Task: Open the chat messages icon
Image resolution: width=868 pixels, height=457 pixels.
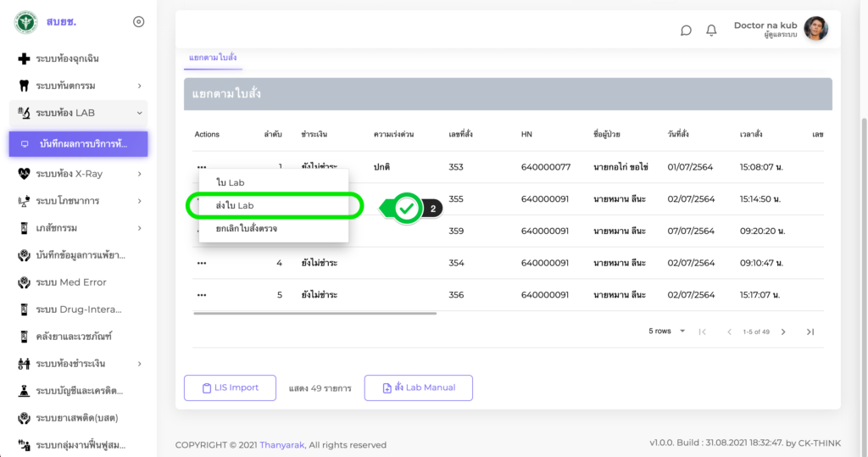Action: [686, 30]
